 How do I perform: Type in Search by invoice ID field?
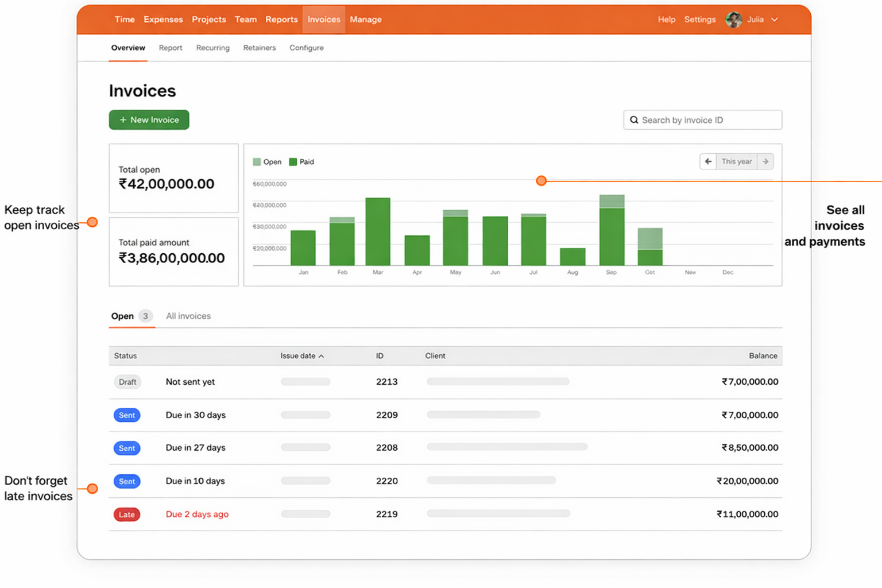click(x=709, y=120)
